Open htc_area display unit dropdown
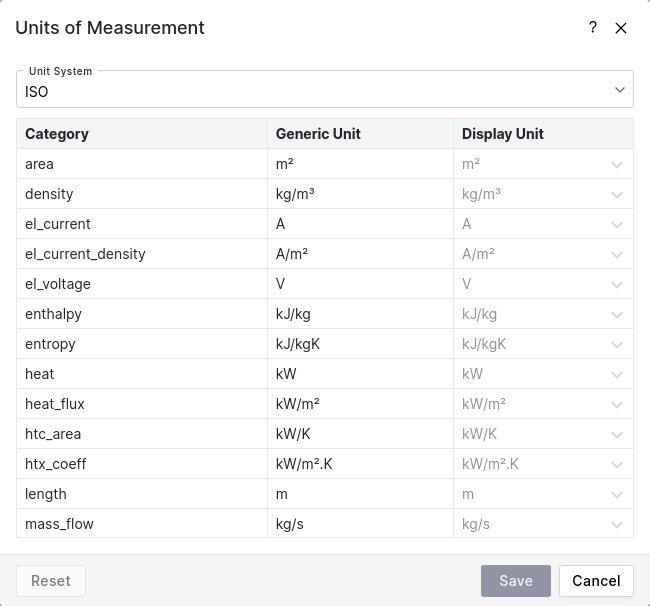The height and width of the screenshot is (606, 650). click(617, 434)
